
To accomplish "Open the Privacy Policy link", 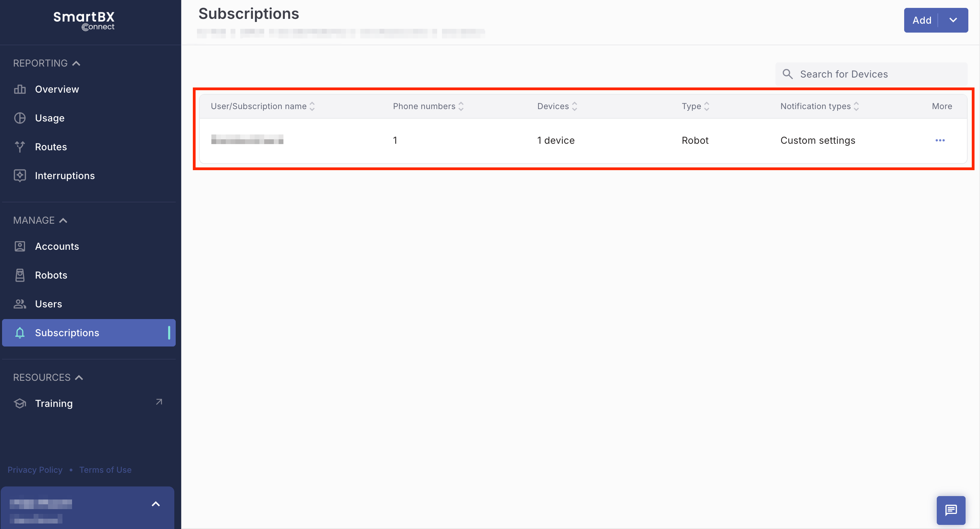I will point(35,470).
